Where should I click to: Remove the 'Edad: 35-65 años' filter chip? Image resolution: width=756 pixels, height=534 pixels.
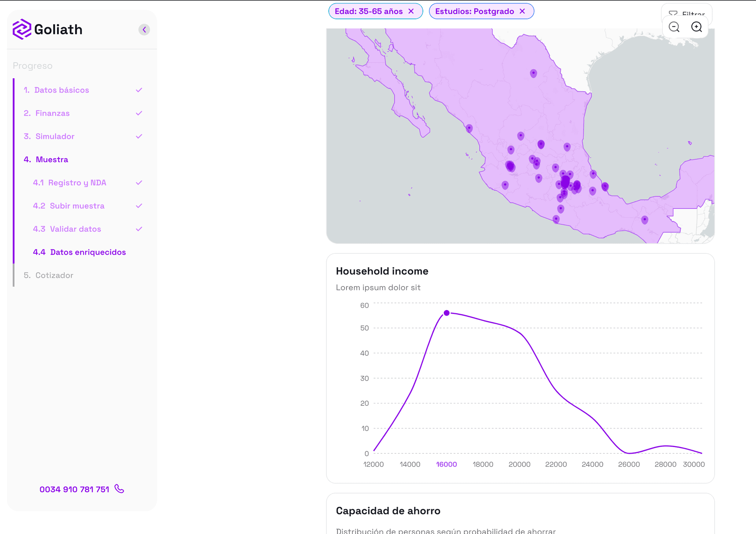411,11
